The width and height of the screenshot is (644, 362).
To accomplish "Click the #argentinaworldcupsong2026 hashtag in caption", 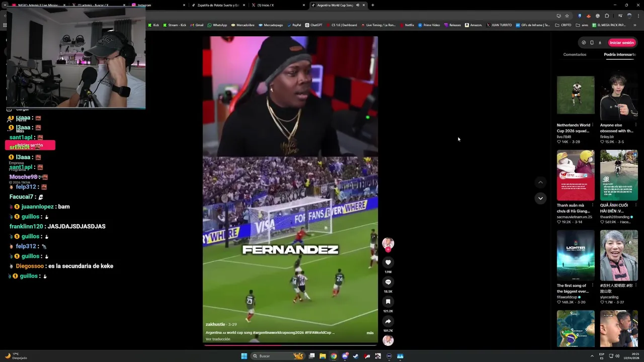I will coord(278,333).
